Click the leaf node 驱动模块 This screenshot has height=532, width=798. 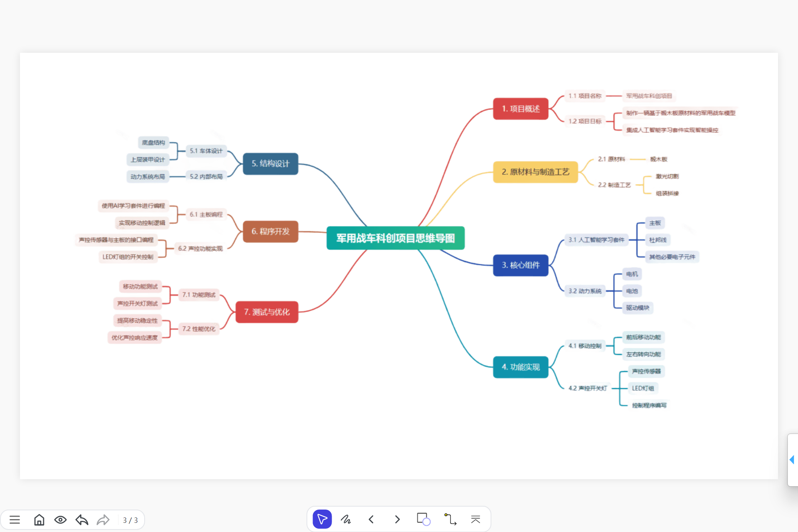pos(638,308)
